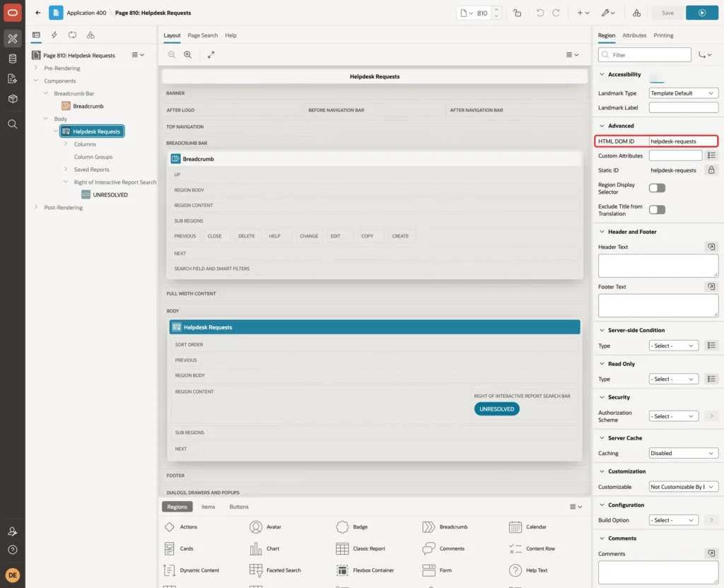
Task: Pick Classic Report region from gallery
Action: 361,548
